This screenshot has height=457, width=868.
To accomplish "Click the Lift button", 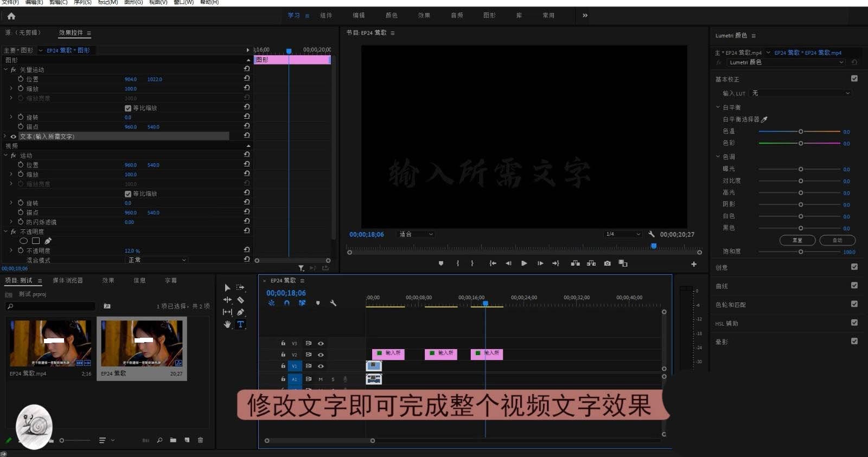I will (575, 263).
